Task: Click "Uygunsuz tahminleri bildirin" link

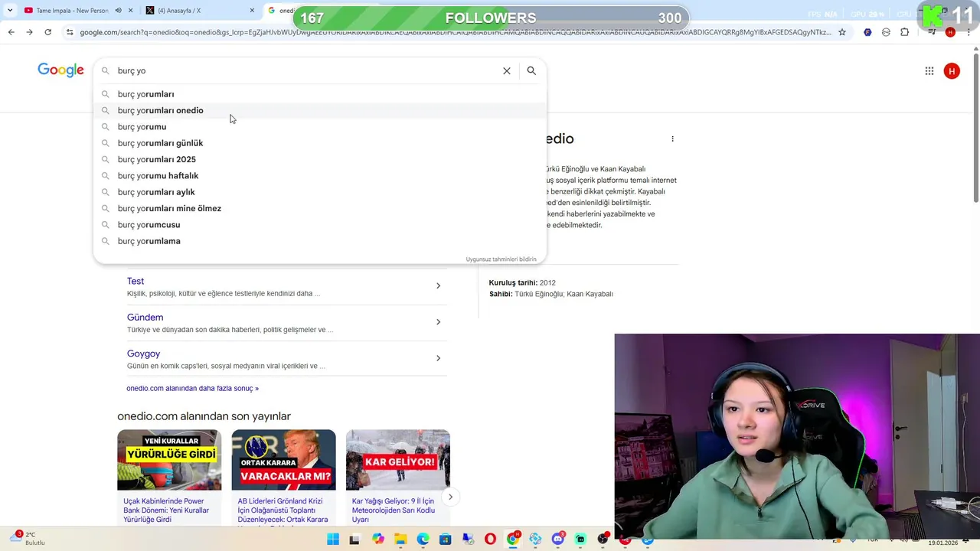Action: click(501, 259)
